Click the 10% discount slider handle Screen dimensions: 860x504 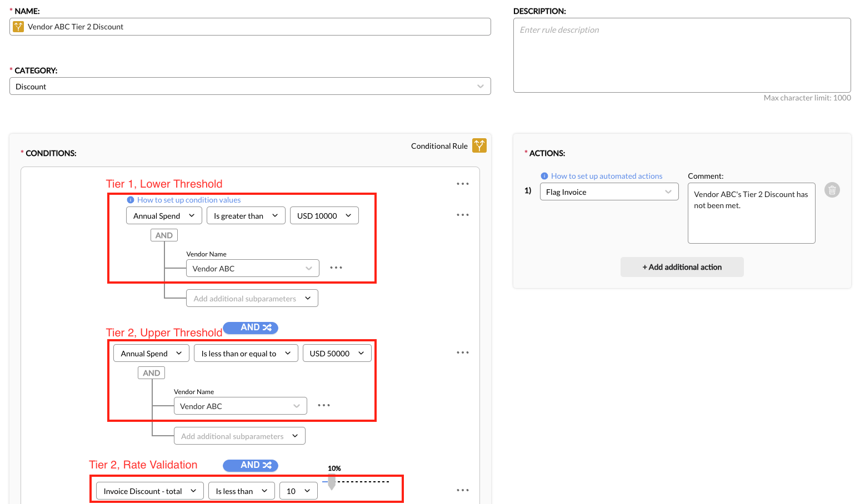point(332,482)
